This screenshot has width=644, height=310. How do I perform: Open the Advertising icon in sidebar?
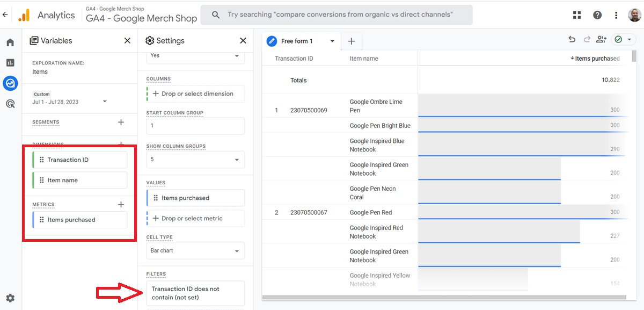click(10, 104)
